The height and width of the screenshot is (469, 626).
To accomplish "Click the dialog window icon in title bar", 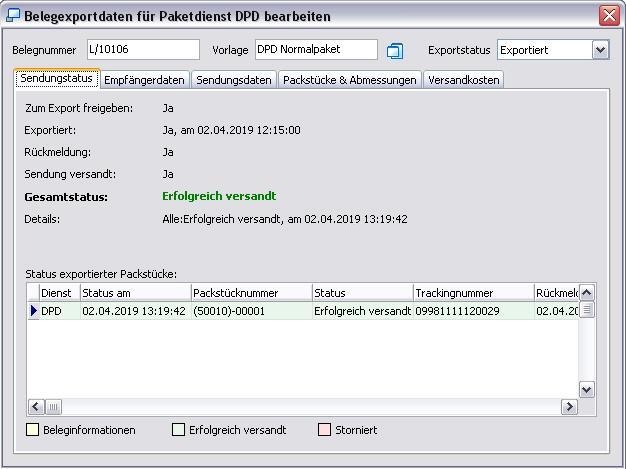I will [x=13, y=16].
